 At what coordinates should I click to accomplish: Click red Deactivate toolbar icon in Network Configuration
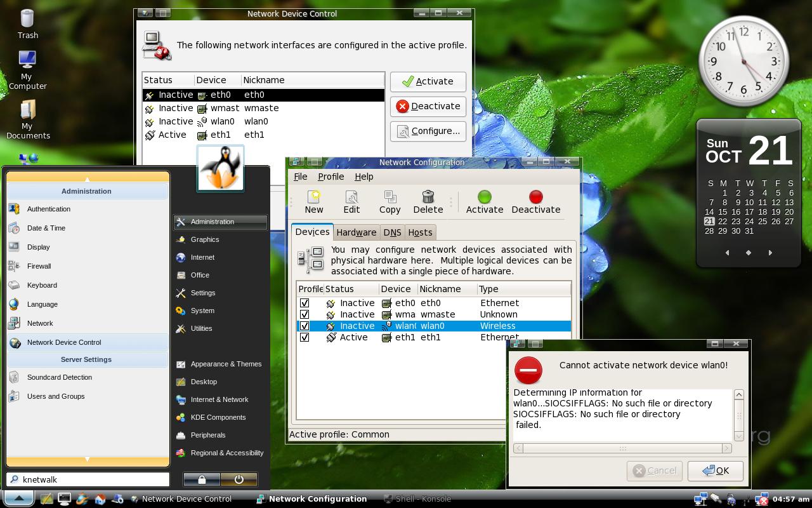coord(536,202)
